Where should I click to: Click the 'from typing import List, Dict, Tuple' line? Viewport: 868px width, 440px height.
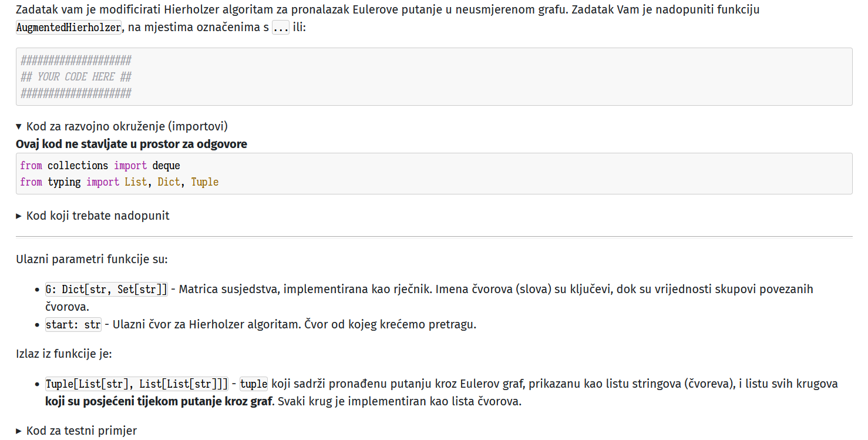coord(119,182)
